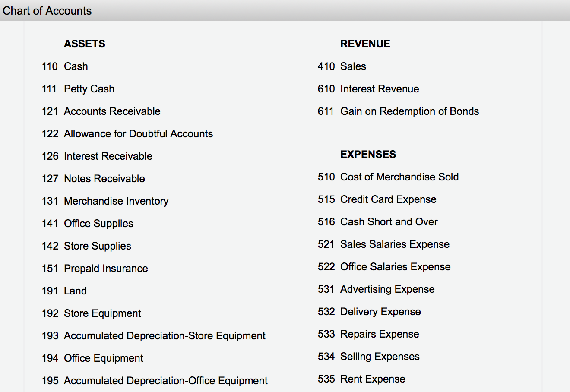Select 522 Office Salaries Expense

click(x=384, y=267)
